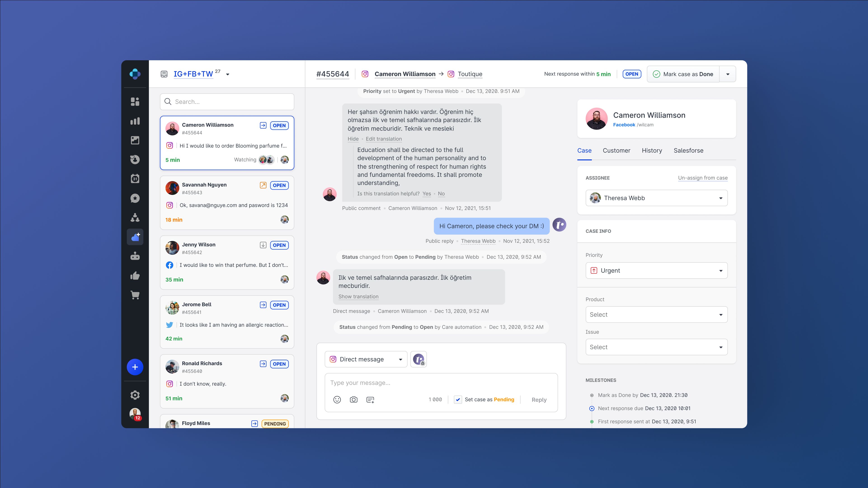Open Floyd Miles pending case
The width and height of the screenshot is (868, 488).
227,421
